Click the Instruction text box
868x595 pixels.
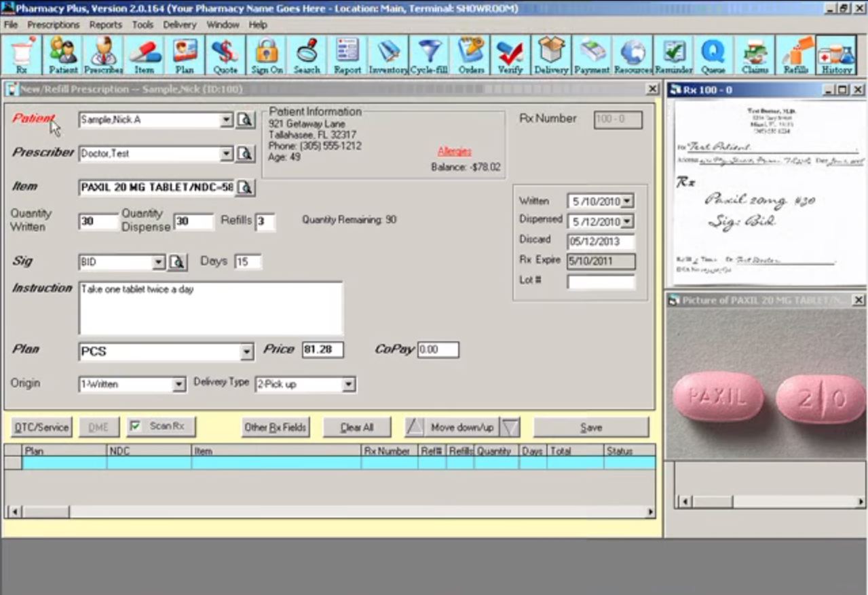pyautogui.click(x=210, y=308)
